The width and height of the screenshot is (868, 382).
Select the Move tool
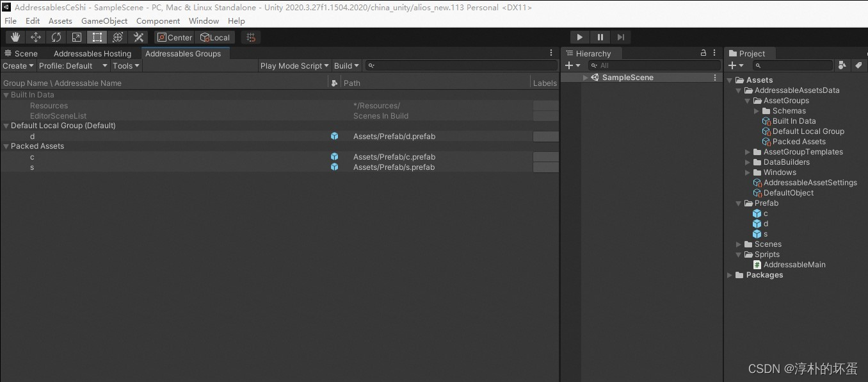tap(36, 37)
